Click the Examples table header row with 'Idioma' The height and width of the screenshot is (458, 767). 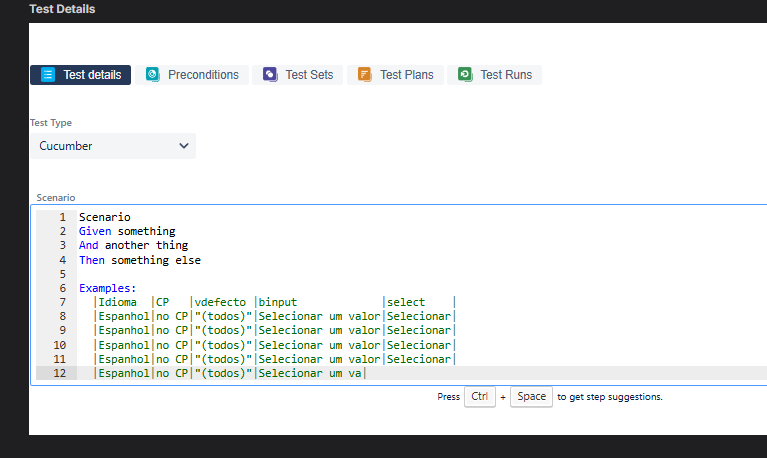click(x=118, y=302)
